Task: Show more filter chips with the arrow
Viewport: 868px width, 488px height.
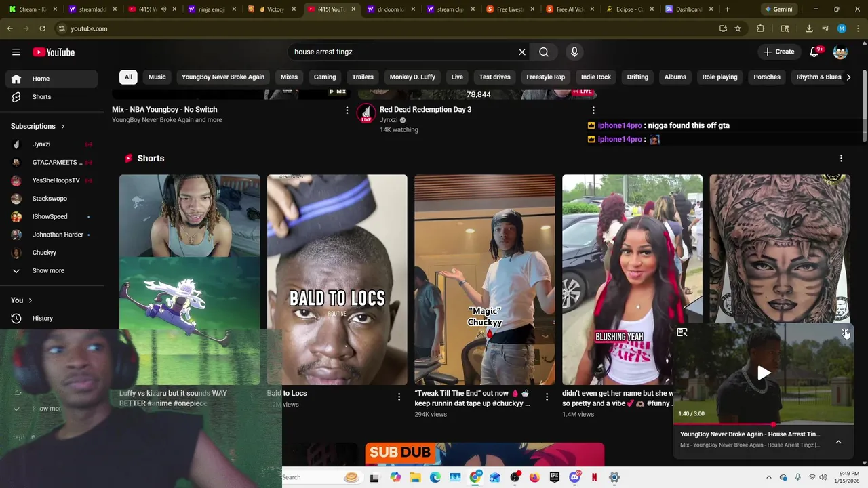Action: pos(848,77)
